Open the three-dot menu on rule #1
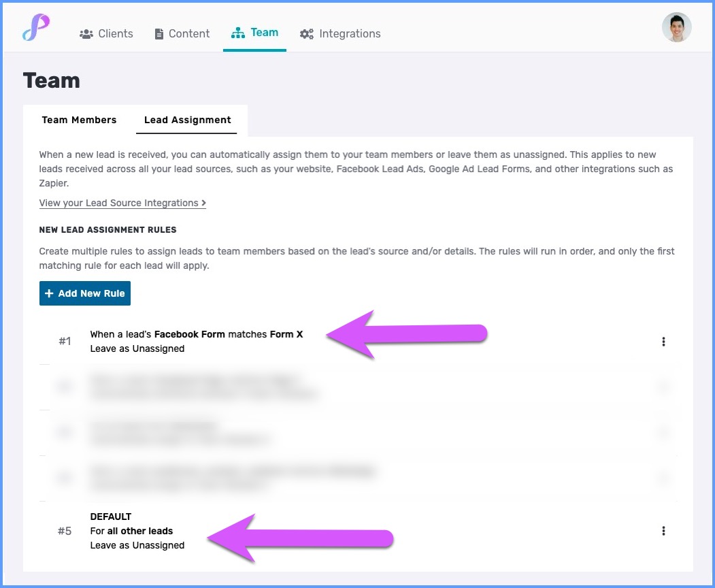The image size is (715, 588). 663,341
